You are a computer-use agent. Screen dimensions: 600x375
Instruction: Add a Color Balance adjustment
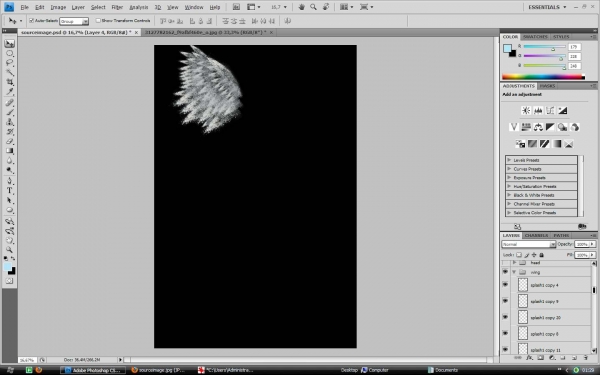[x=538, y=127]
